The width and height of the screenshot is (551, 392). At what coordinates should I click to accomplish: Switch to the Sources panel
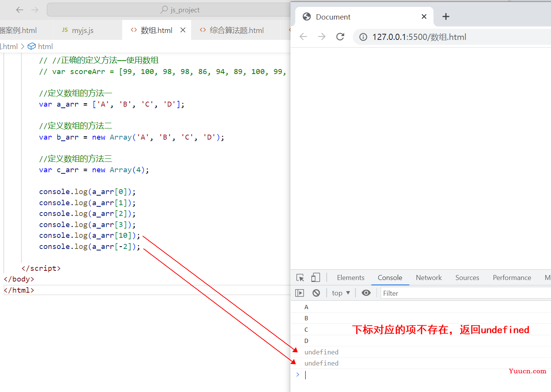coord(467,278)
